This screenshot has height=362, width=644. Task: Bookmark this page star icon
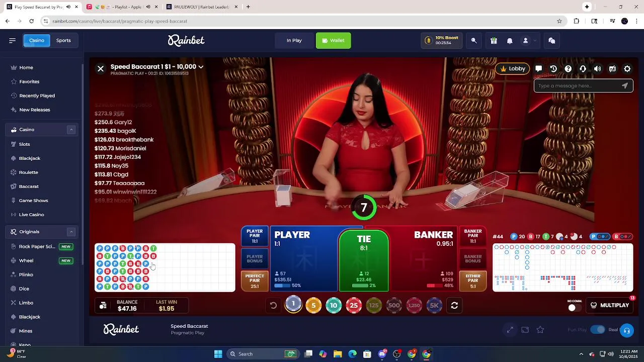coord(559,21)
